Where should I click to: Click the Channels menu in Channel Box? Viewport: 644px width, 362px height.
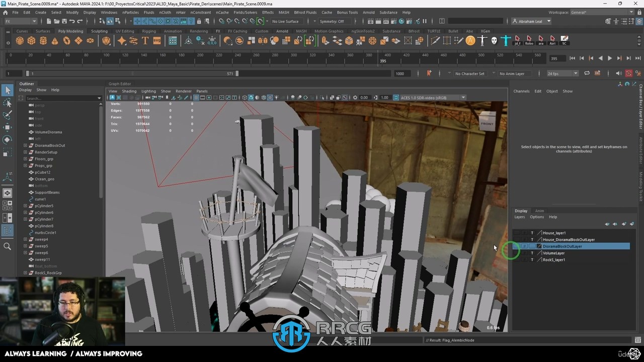521,91
